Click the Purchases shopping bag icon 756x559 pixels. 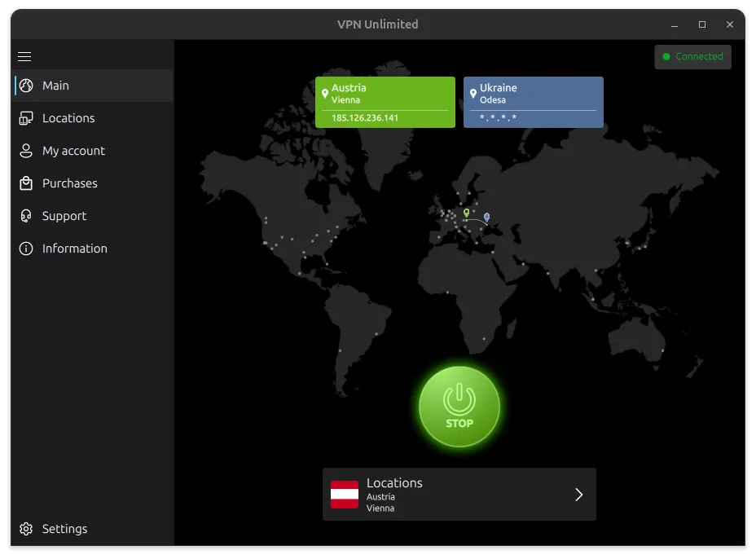click(26, 183)
